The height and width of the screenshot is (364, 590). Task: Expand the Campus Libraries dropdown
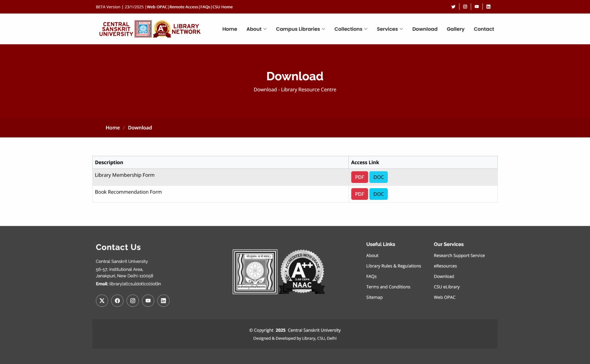[x=300, y=29]
